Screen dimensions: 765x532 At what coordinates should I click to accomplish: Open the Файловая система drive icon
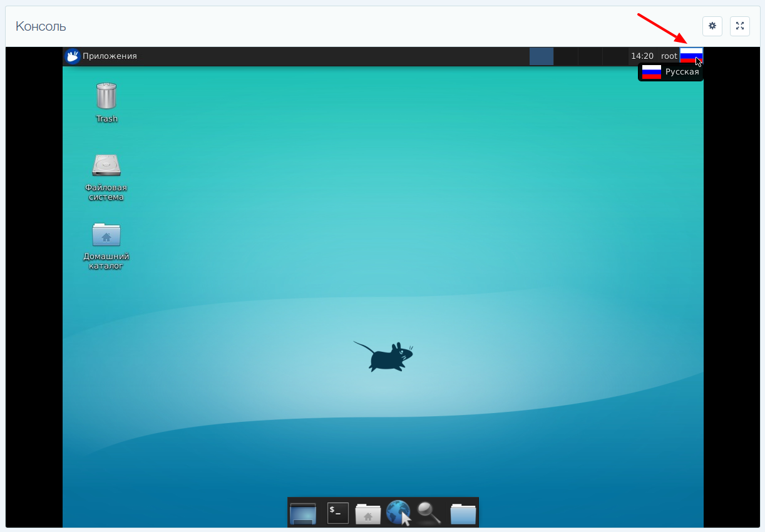point(106,165)
